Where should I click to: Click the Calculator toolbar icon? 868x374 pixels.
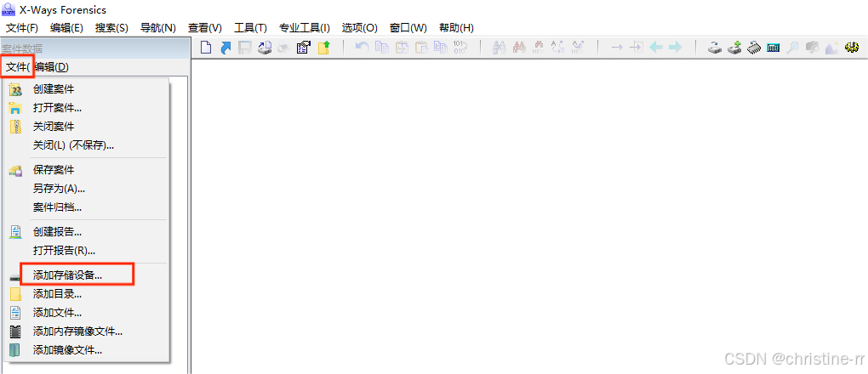point(774,48)
